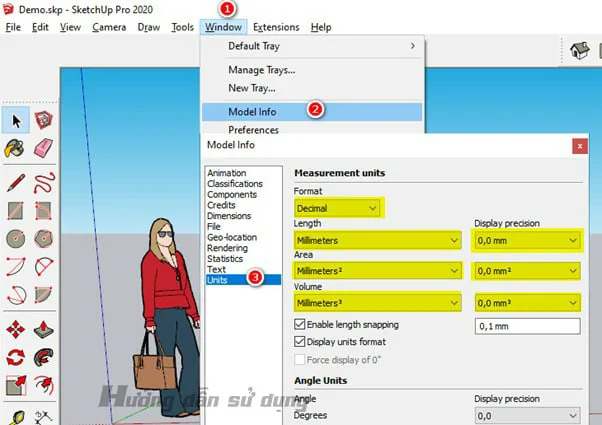Select the Units category in Model Info
Viewport: 602px width, 425px height.
(243, 280)
